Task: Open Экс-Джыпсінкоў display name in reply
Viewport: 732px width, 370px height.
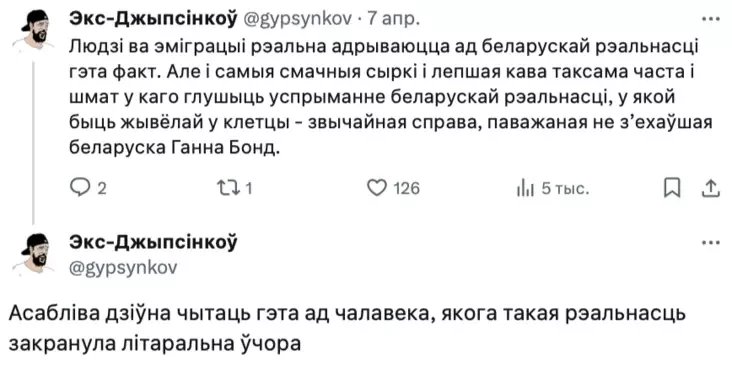Action: click(x=154, y=242)
